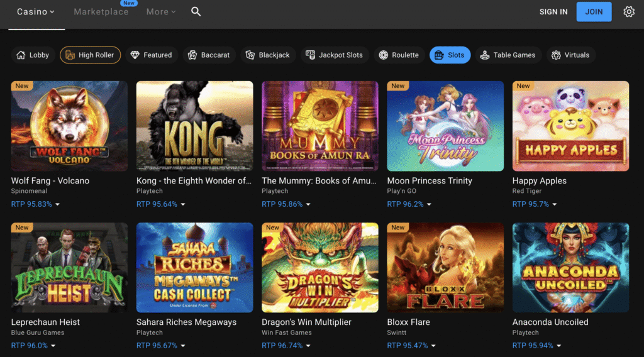Click Spinomenal provider text
Screen dimensions: 644x357
29,191
